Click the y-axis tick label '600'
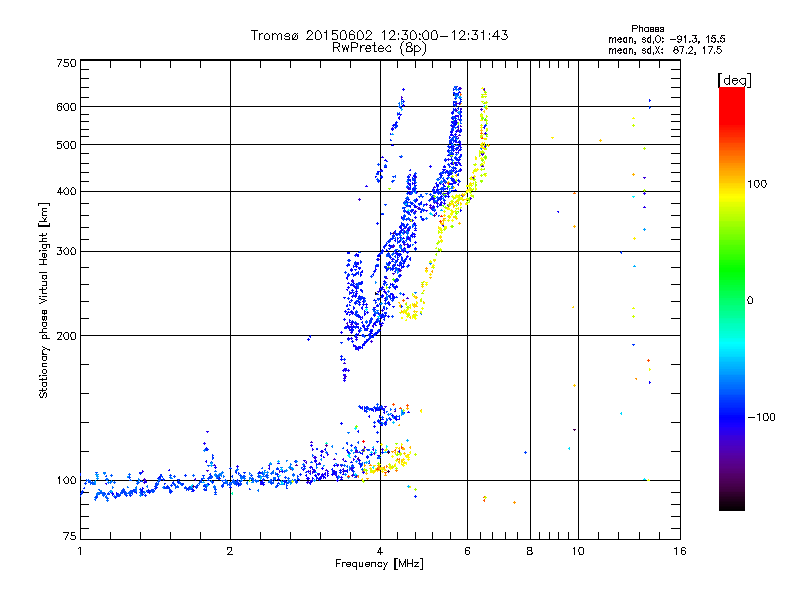The width and height of the screenshot is (800, 600). point(66,107)
